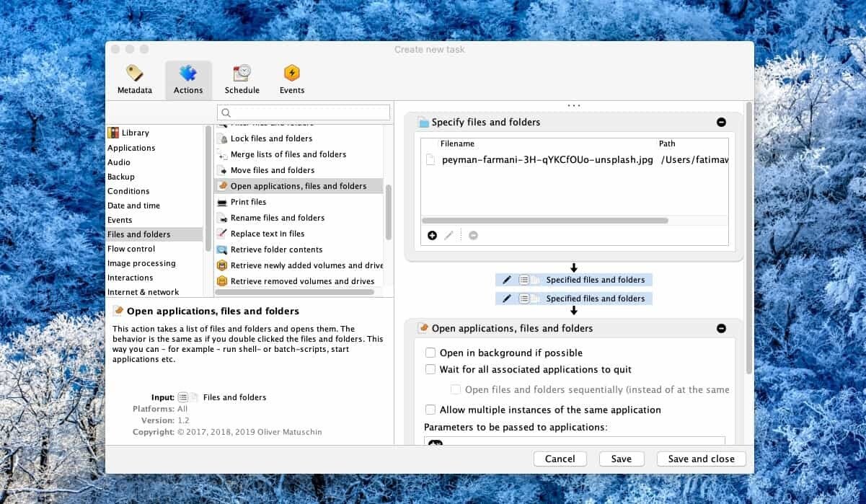
Task: Check Wait for all associated applications to quit
Action: [x=430, y=369]
